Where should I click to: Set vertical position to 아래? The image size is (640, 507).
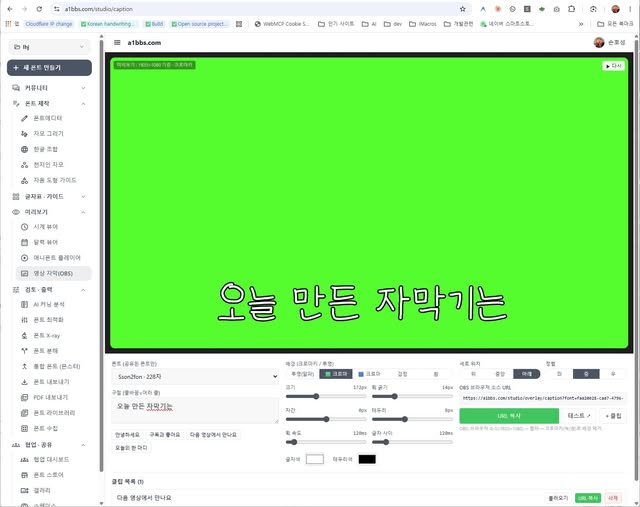pos(527,374)
